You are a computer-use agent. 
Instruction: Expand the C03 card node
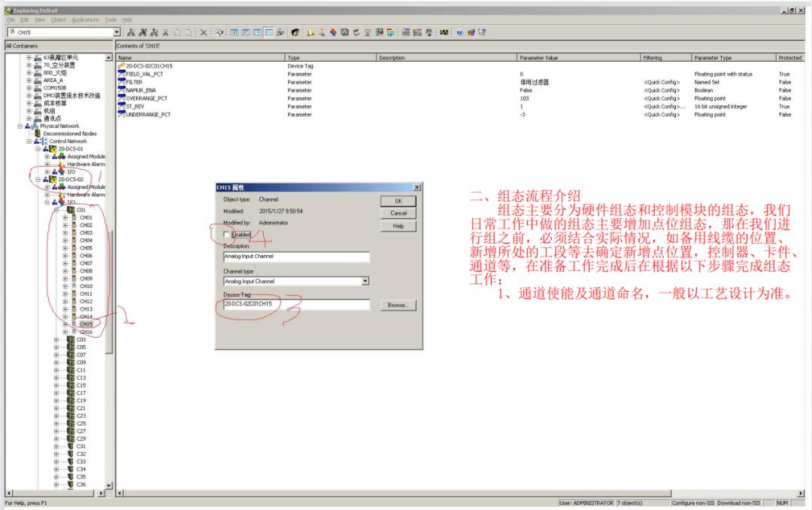56,339
